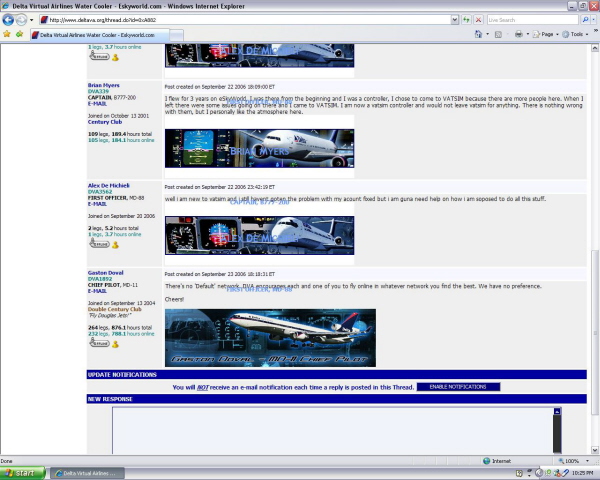Image resolution: width=600 pixels, height=480 pixels.
Task: Click the response text area scroll-up arrow
Action: tap(557, 411)
